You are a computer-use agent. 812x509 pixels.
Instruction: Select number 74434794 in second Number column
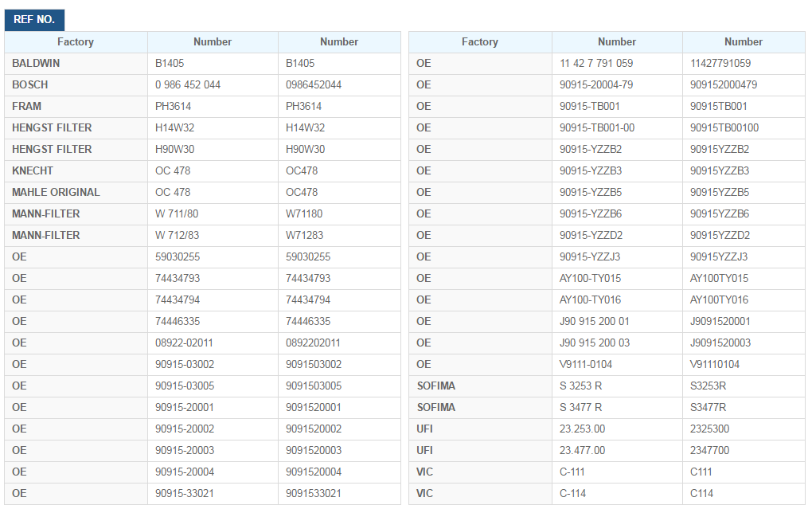tap(307, 300)
